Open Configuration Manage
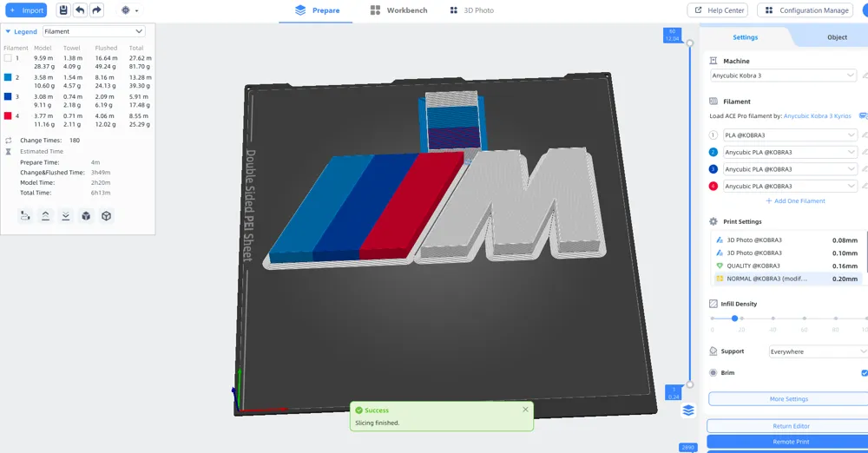Screen dimensions: 868x453 807,10
